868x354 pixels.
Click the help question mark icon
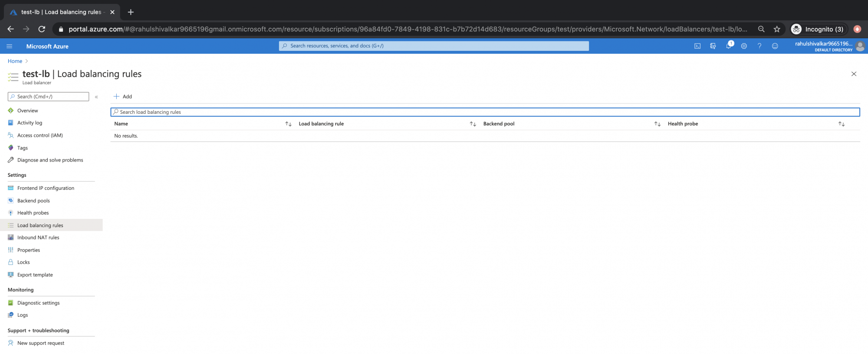(x=759, y=46)
